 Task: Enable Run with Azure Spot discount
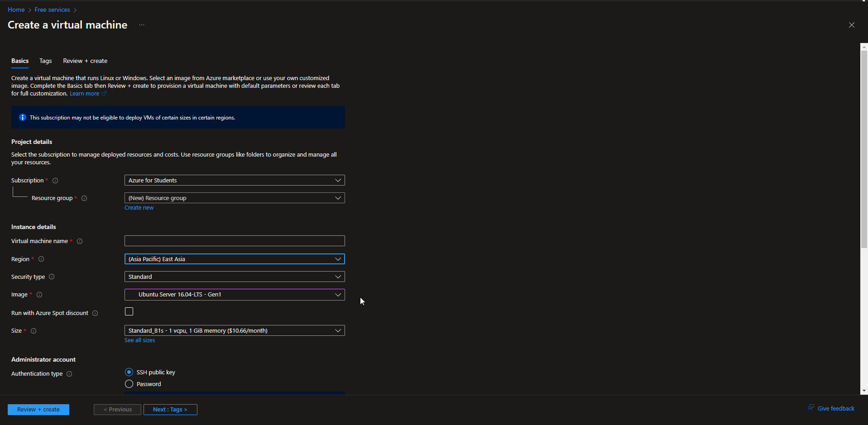[129, 311]
